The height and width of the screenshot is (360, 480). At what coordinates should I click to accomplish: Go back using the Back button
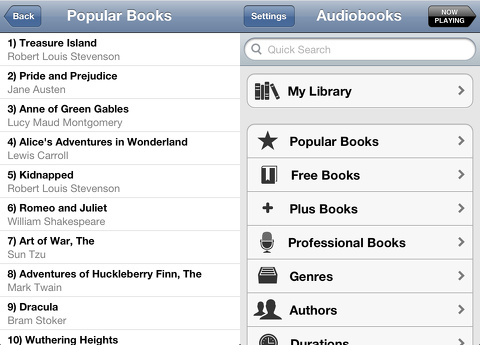[23, 16]
